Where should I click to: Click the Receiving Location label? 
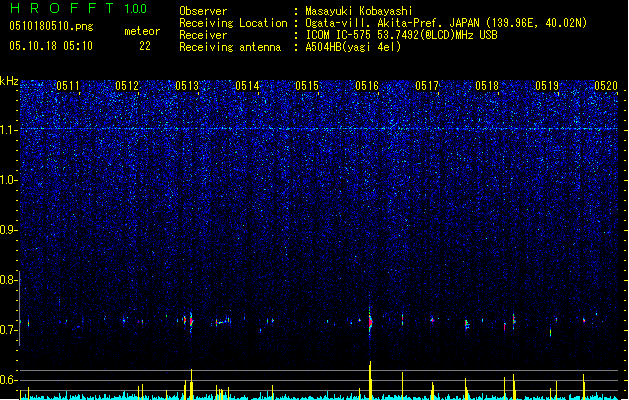coord(233,23)
